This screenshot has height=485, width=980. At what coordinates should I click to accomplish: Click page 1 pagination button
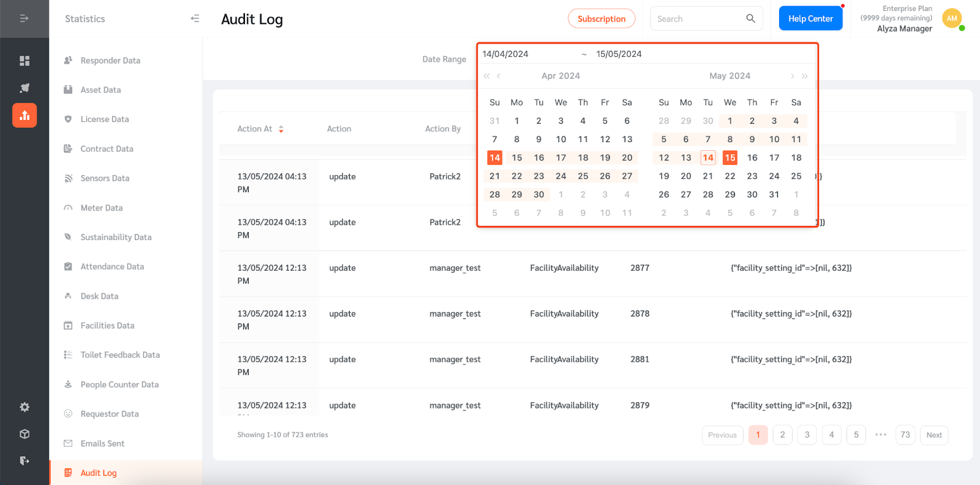758,435
